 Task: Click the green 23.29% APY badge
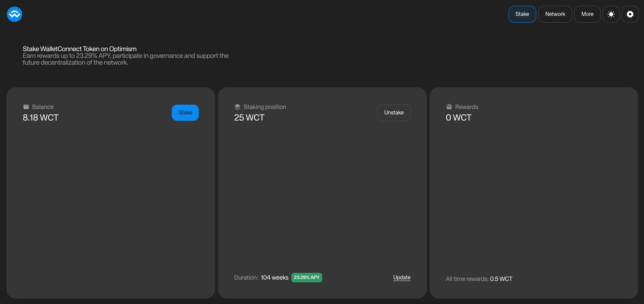coord(307,278)
